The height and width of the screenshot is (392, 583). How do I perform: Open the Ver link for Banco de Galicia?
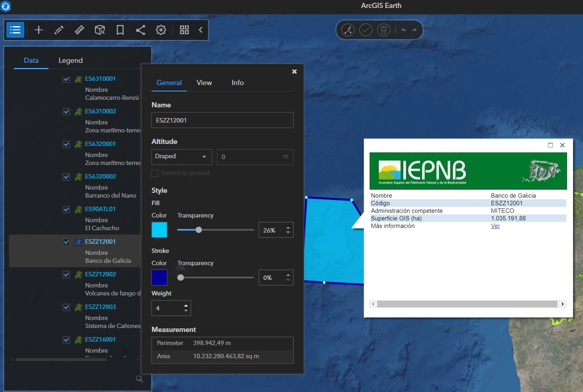pos(495,226)
